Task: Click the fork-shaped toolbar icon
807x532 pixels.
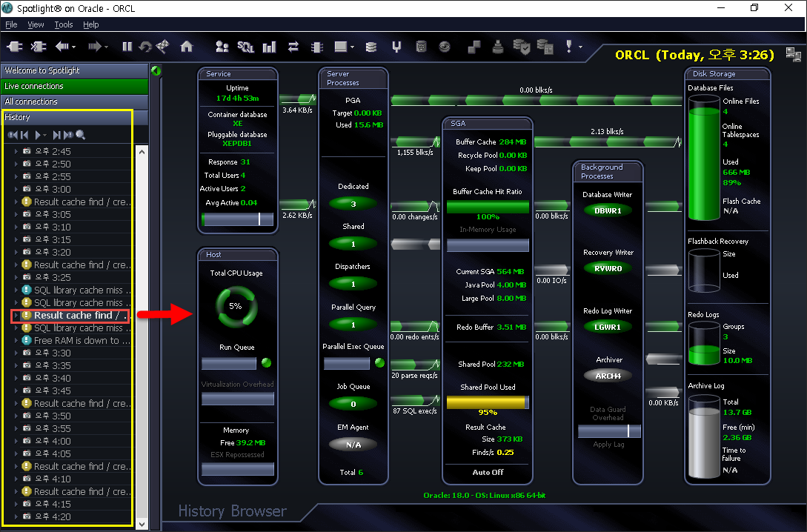Action: [396, 47]
